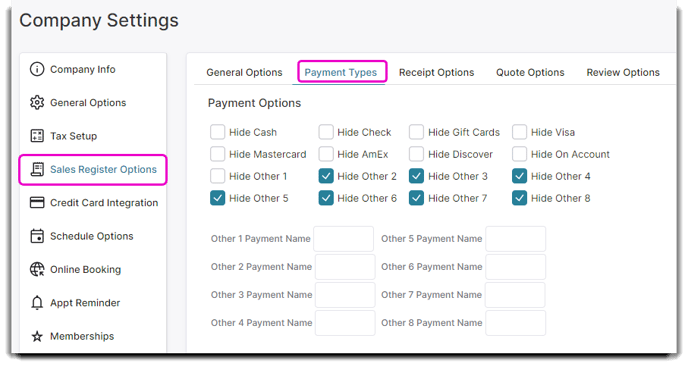
Task: Click the Tax Setup calculator icon
Action: pyautogui.click(x=37, y=136)
